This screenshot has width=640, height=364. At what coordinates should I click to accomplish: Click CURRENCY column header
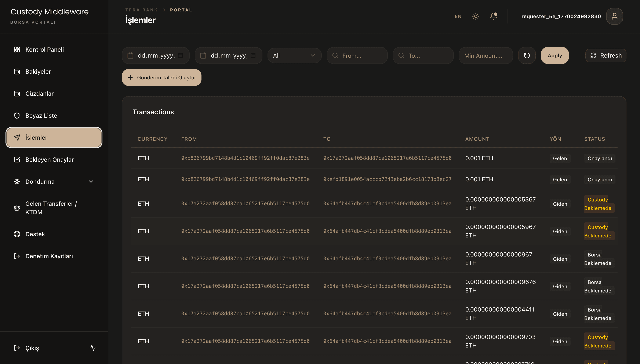click(153, 139)
